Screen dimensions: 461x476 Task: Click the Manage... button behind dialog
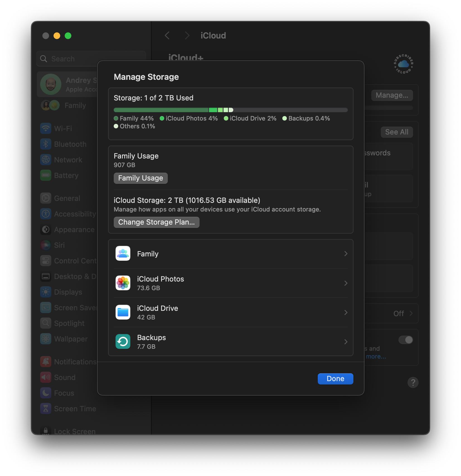pos(392,95)
